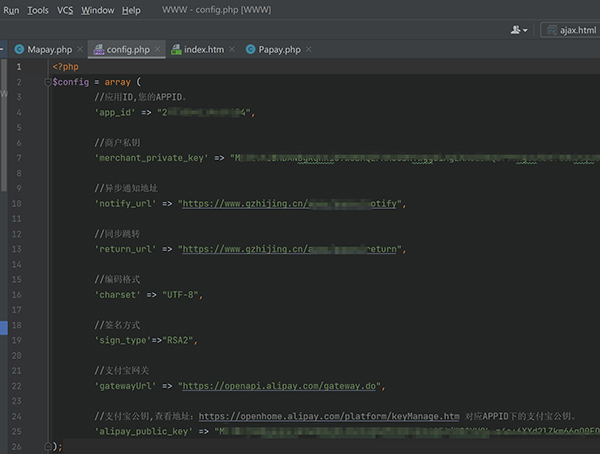The height and width of the screenshot is (454, 600).
Task: Switch to the Papay.php tab
Action: (279, 49)
